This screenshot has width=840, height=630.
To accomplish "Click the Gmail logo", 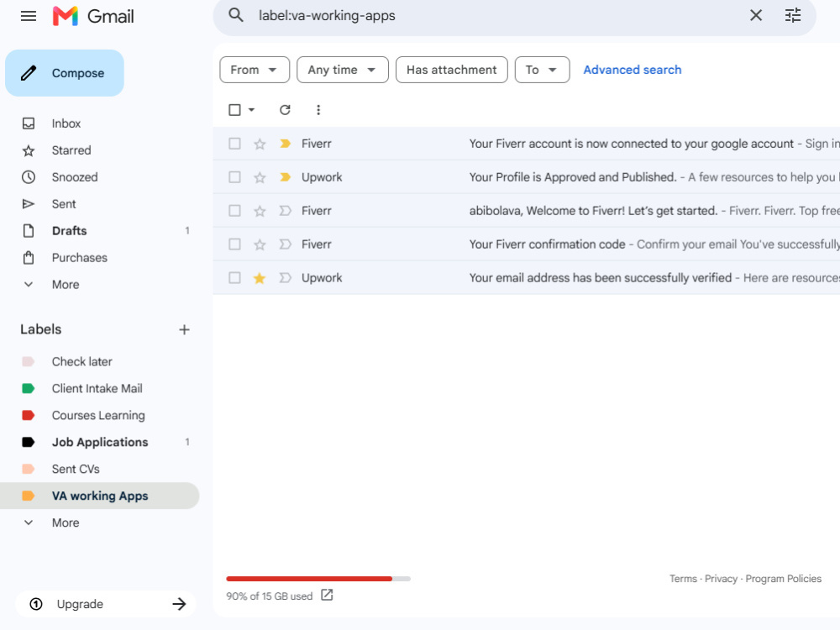I will (93, 16).
